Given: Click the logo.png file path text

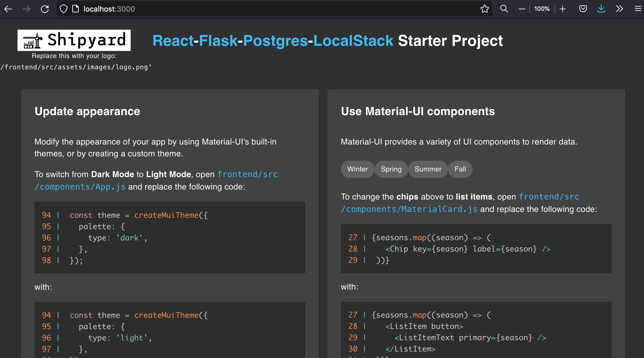Looking at the screenshot, I should [76, 67].
